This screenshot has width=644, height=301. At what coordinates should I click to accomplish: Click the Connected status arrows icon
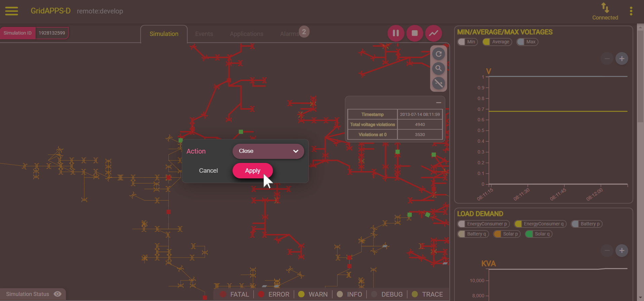click(605, 8)
